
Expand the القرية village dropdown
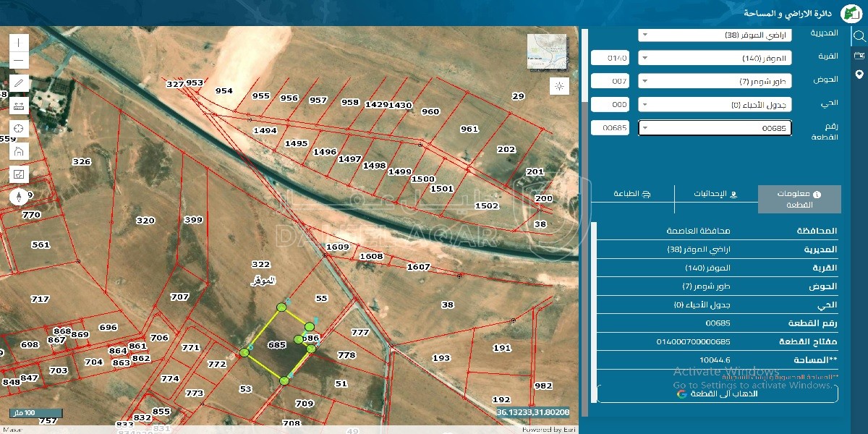point(715,59)
